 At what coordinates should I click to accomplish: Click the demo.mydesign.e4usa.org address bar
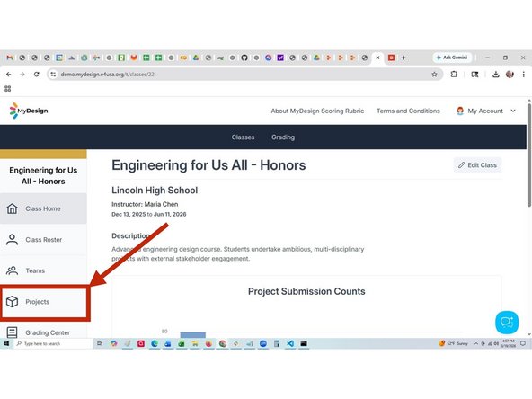tap(244, 75)
